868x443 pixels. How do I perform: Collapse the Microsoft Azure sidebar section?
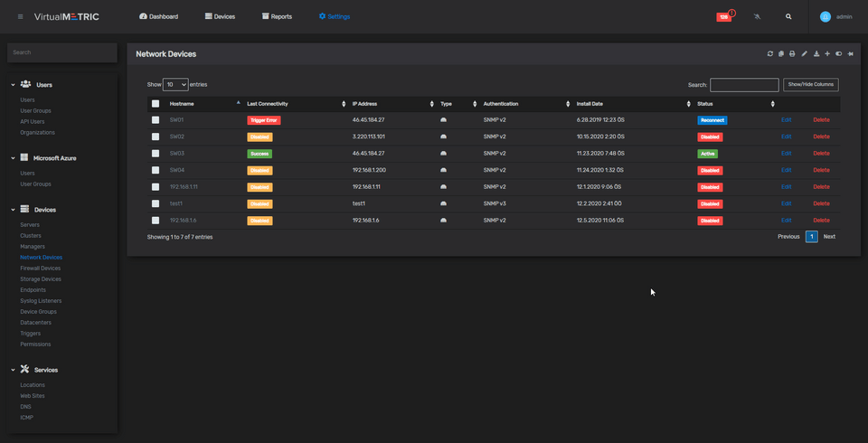pyautogui.click(x=13, y=158)
